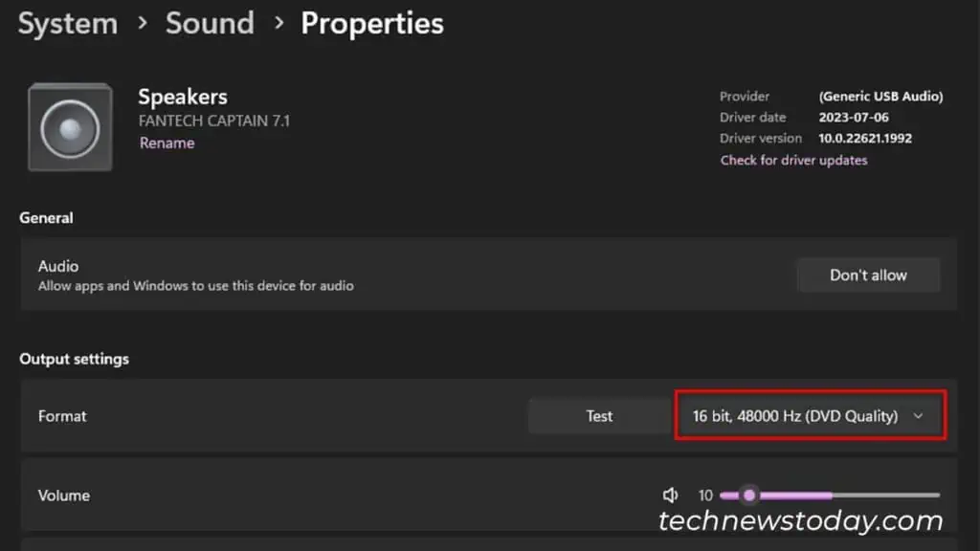Screen dimensions: 980x551
Task: Open the Properties breadcrumb item
Action: 372,23
